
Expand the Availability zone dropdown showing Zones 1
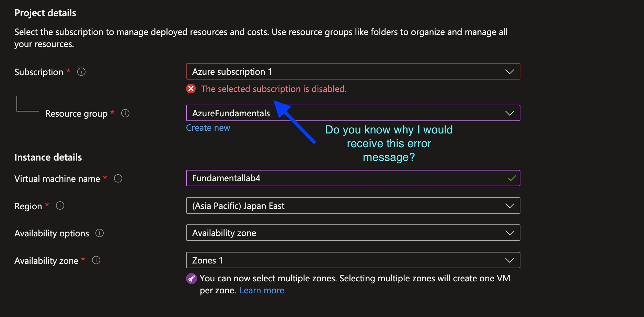(509, 260)
